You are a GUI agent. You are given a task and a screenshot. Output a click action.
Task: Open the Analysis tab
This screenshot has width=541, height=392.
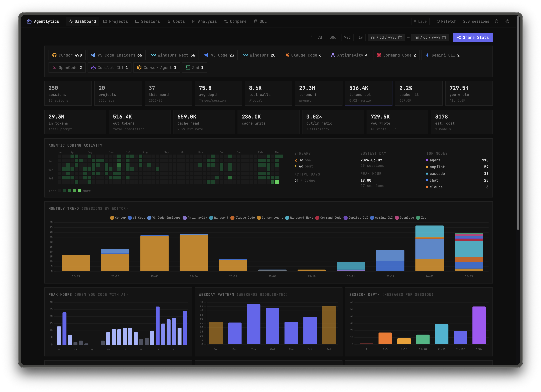(204, 21)
